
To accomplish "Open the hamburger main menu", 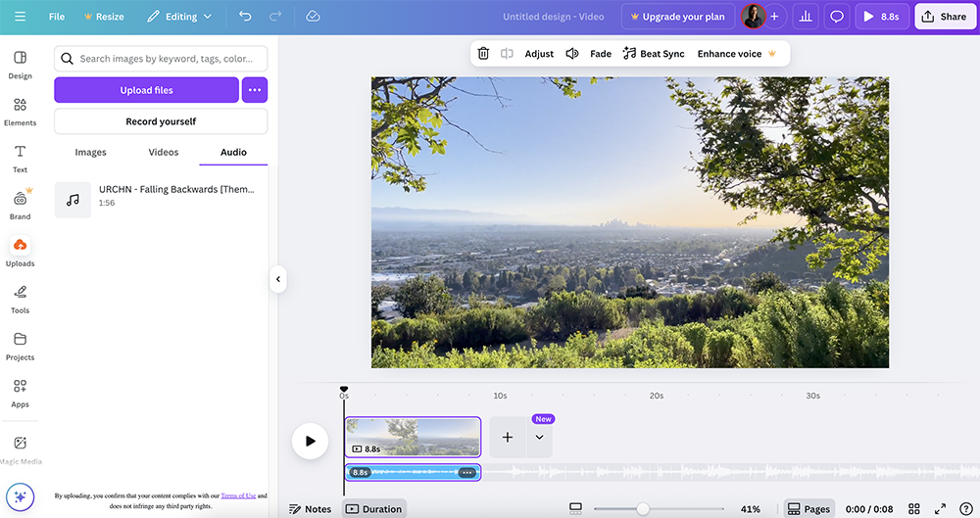I will (20, 17).
